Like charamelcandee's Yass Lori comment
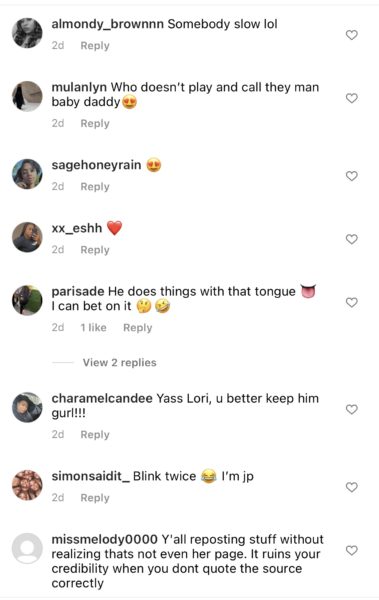The image size is (379, 600). pos(351,409)
